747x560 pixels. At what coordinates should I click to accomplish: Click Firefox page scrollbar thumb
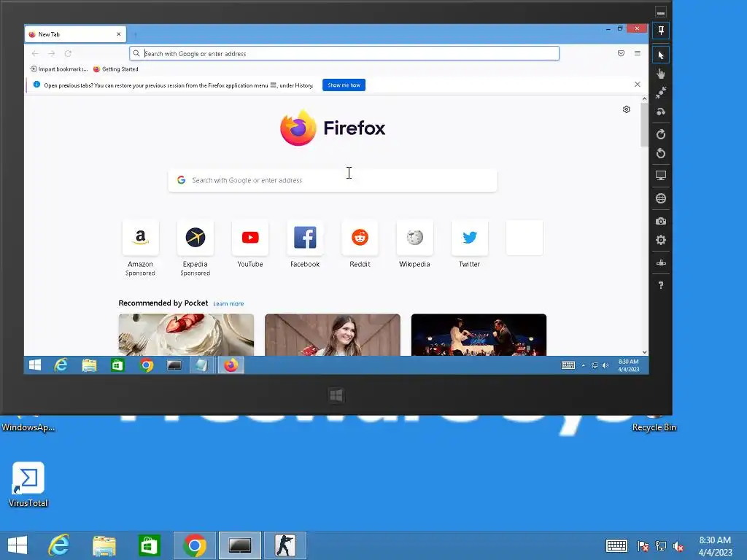pos(645,125)
